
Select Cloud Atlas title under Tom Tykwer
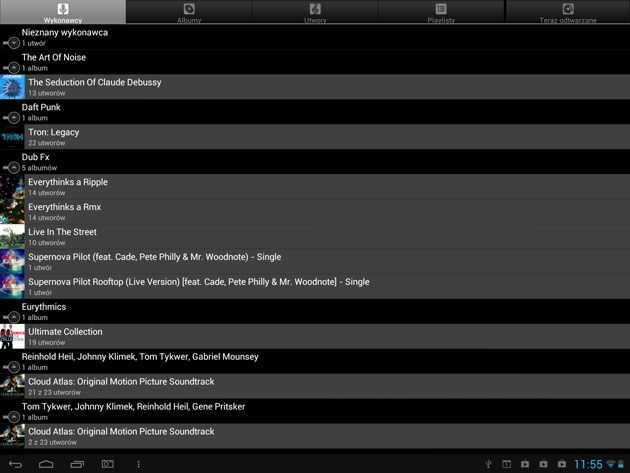[121, 431]
